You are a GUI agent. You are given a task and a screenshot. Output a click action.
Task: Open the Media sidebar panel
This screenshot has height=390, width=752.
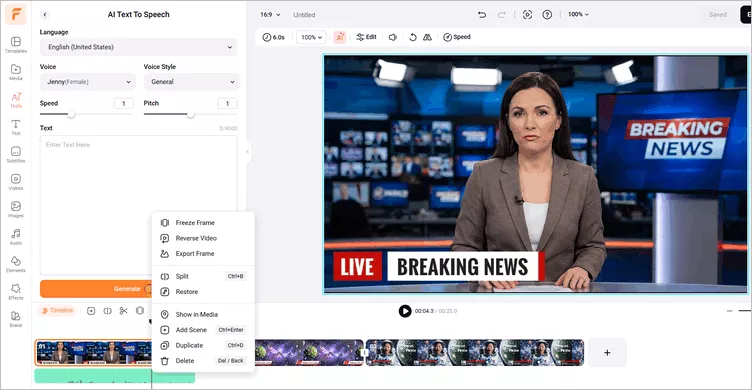(16, 72)
